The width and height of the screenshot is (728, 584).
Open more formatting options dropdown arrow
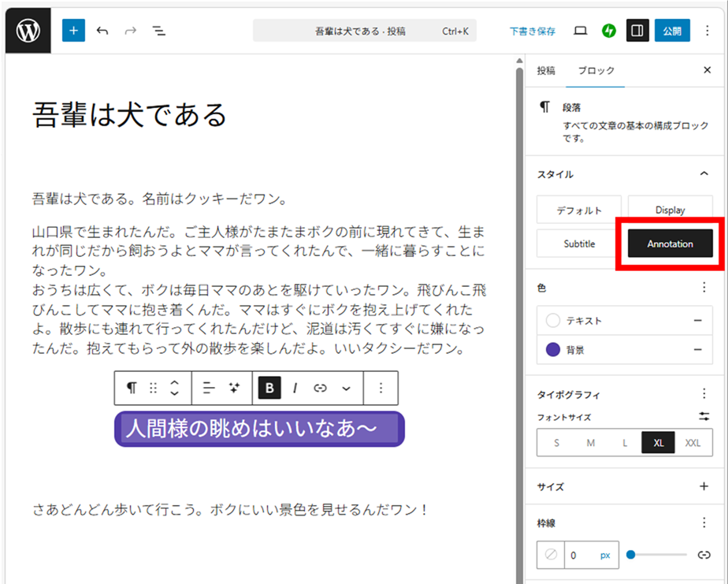[x=346, y=388]
